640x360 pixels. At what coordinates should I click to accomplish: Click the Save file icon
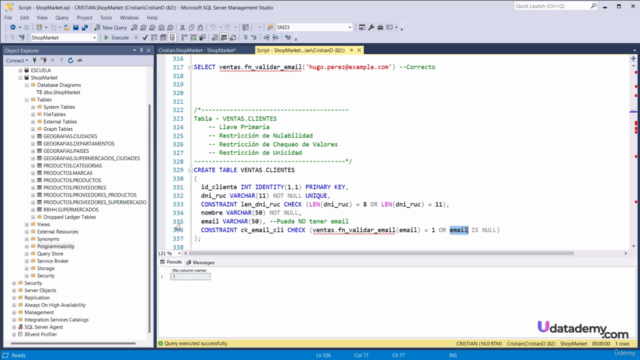pos(76,27)
